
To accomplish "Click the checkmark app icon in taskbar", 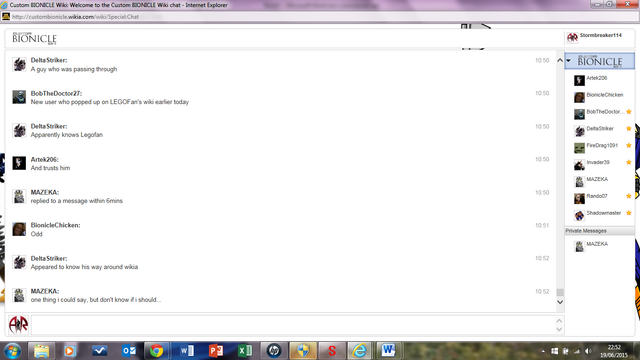I will 100,351.
